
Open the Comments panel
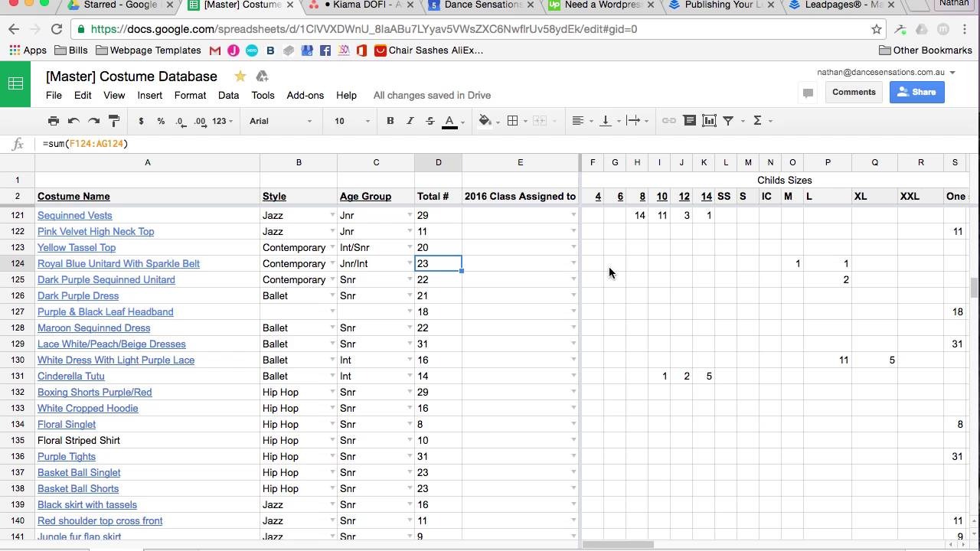(x=854, y=92)
